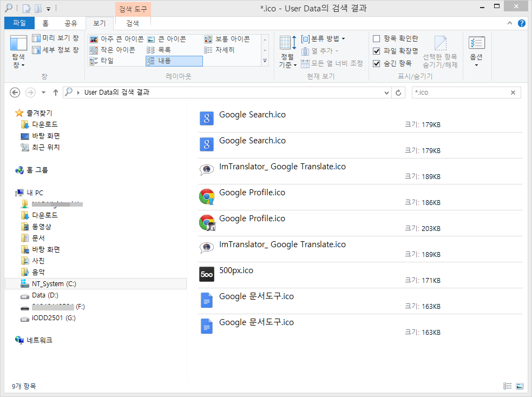Select the Google Profile.ico file sized 186KB
The height and width of the screenshot is (397, 532).
tap(360, 197)
